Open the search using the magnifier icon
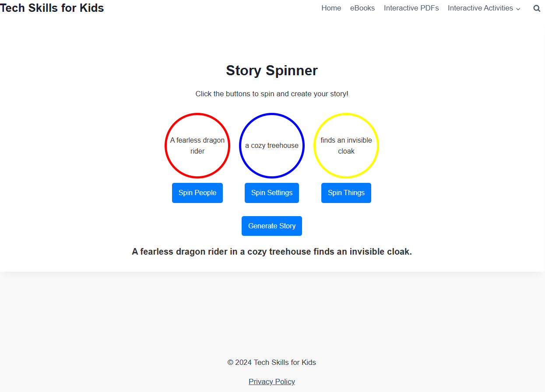The image size is (545, 392). pyautogui.click(x=537, y=8)
